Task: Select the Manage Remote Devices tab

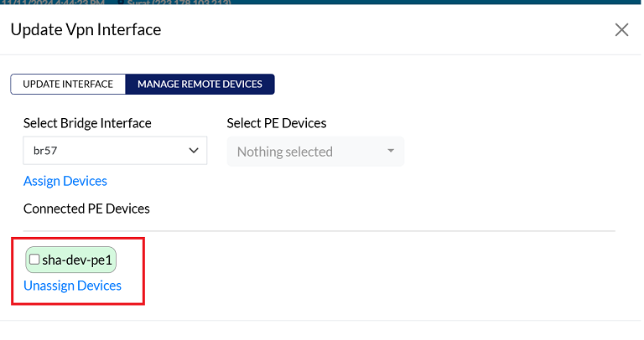Action: (200, 84)
